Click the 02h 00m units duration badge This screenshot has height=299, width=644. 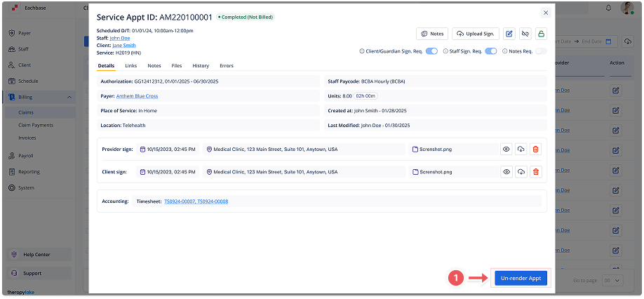(365, 96)
